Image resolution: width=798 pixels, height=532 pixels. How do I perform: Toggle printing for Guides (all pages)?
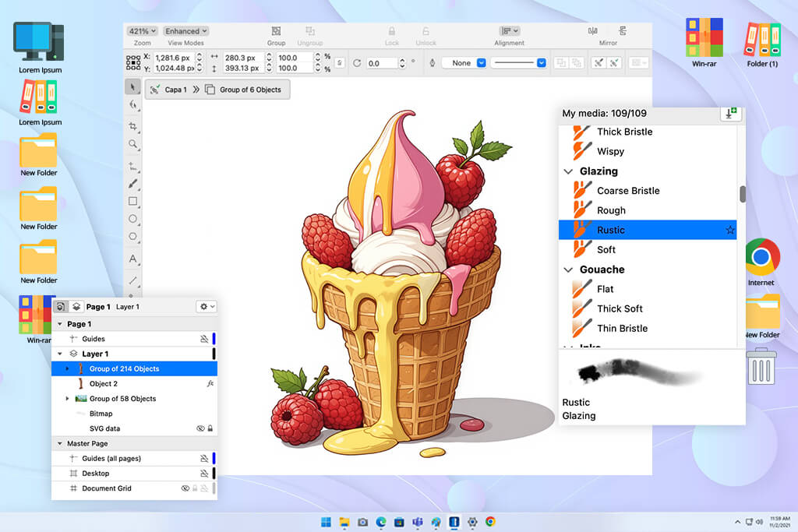(x=204, y=458)
